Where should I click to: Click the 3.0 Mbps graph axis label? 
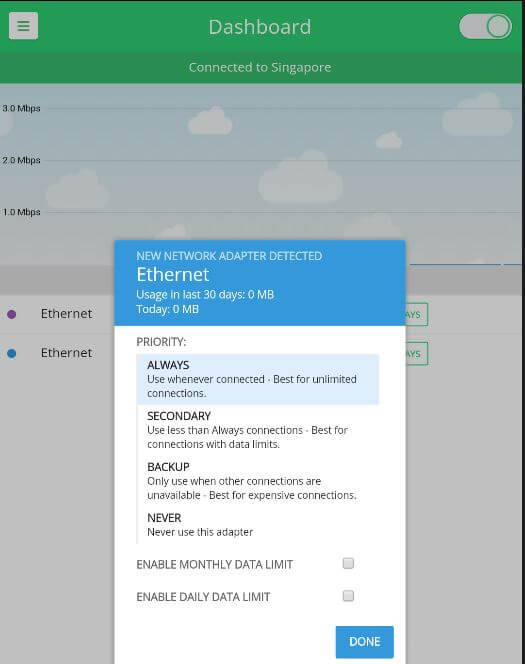tap(21, 108)
